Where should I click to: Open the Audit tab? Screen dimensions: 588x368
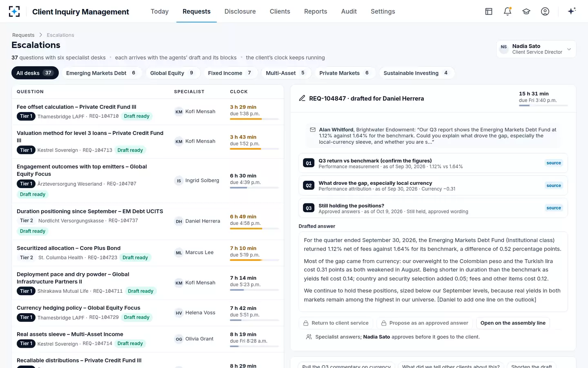pyautogui.click(x=349, y=11)
